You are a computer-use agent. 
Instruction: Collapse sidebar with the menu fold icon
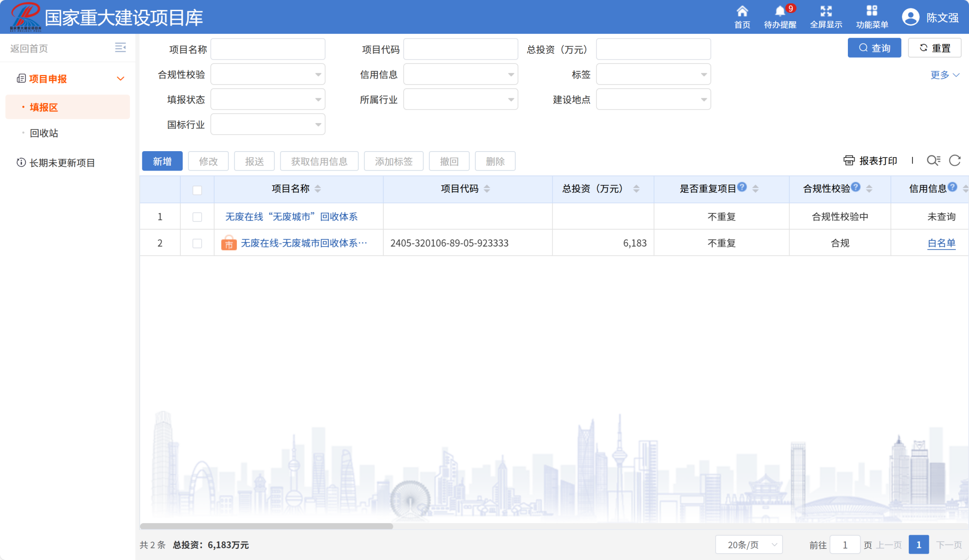(x=120, y=47)
